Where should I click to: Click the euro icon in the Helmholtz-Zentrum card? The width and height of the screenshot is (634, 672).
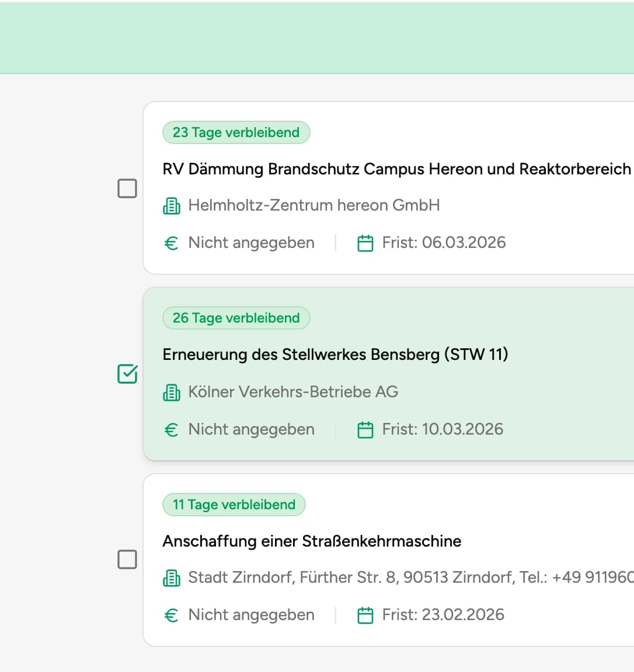point(171,243)
